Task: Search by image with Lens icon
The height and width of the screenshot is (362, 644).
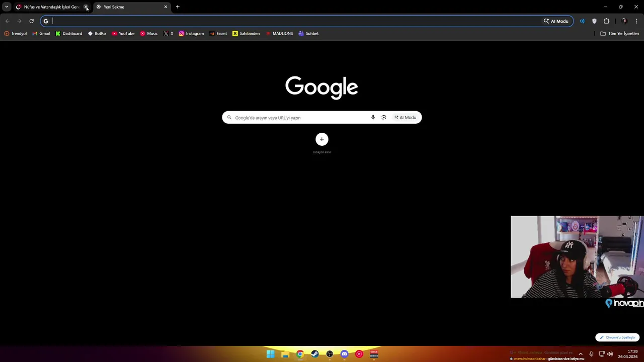Action: tap(384, 118)
